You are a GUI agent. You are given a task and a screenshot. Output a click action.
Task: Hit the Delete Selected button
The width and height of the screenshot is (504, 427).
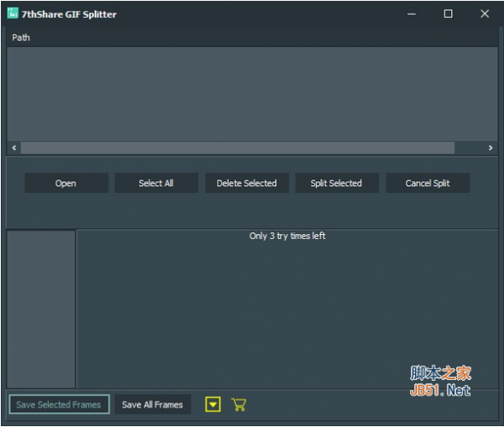coord(247,183)
